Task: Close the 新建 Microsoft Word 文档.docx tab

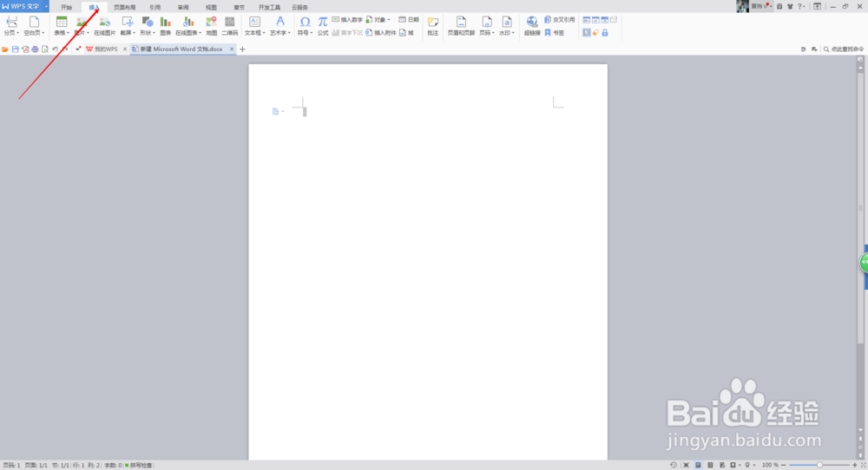Action: click(x=232, y=49)
